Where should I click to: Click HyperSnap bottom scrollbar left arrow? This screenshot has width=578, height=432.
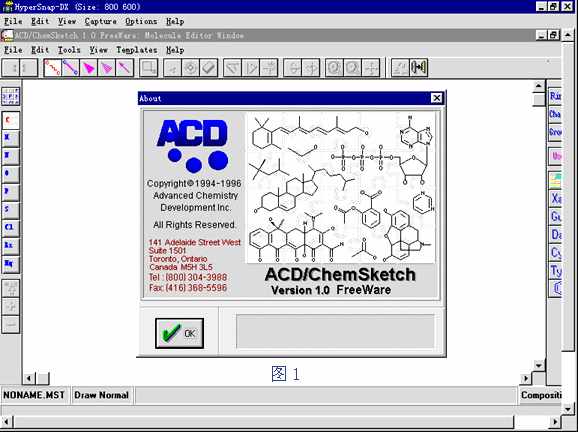(x=6, y=421)
